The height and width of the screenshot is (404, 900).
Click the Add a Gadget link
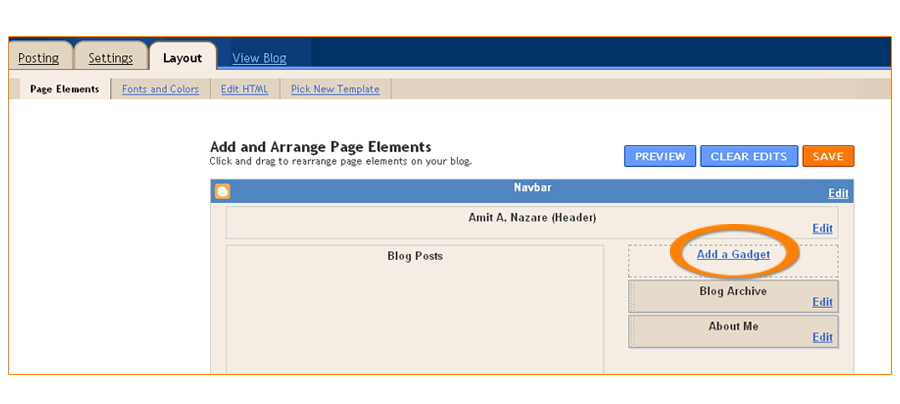[733, 255]
